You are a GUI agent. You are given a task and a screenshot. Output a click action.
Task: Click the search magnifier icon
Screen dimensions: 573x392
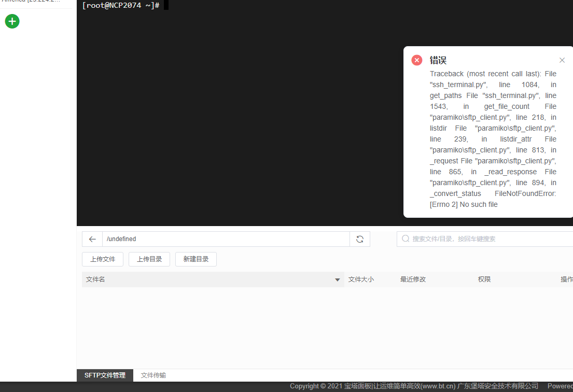coord(406,239)
